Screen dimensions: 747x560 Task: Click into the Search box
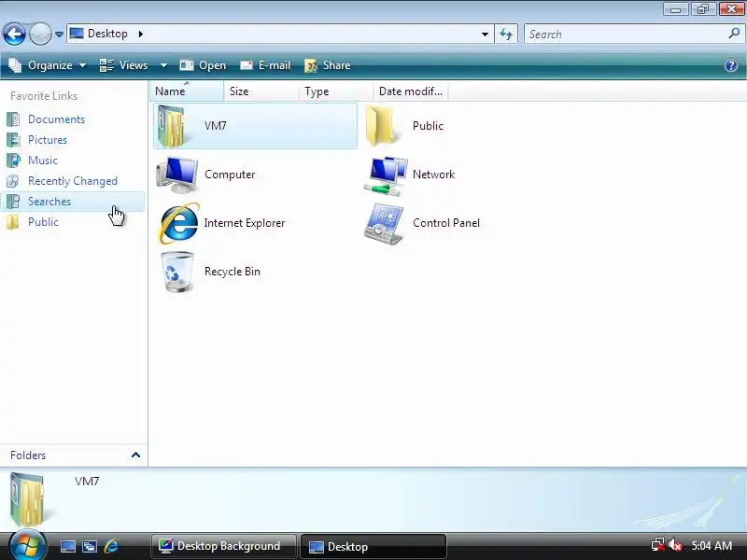[626, 35]
